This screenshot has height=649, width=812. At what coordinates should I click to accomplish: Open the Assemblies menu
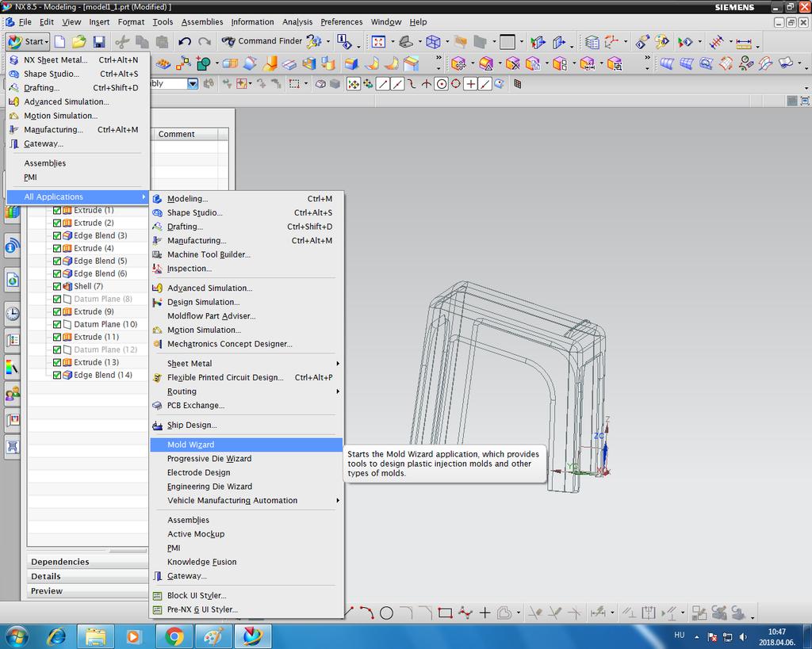(202, 21)
